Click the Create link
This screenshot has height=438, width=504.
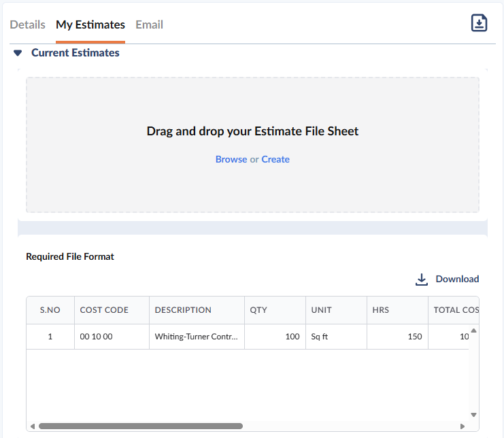(x=275, y=159)
